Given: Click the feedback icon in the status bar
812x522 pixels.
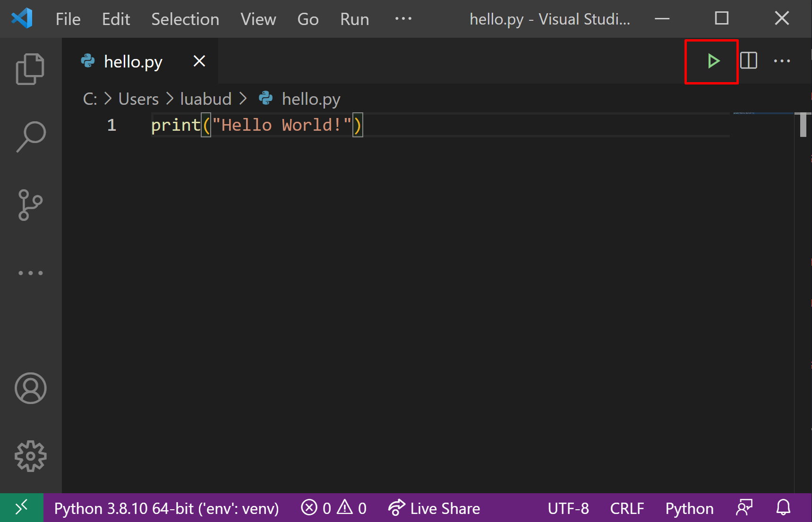Looking at the screenshot, I should (744, 508).
